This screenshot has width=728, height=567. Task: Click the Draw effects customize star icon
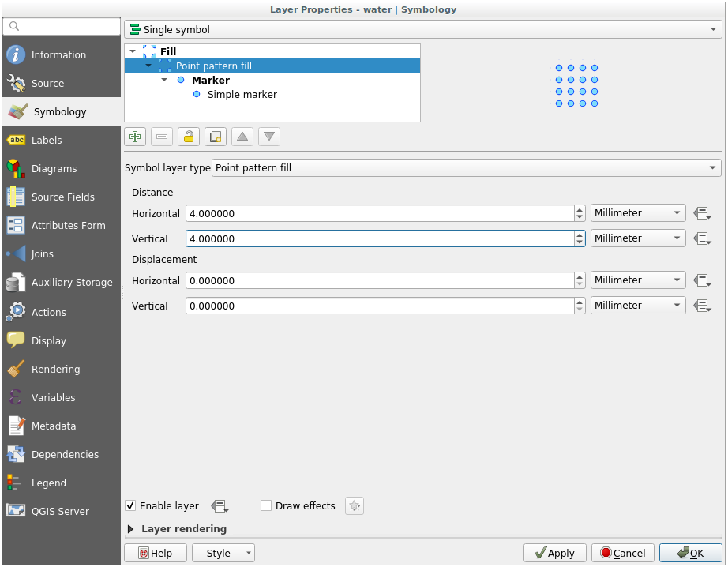(355, 506)
